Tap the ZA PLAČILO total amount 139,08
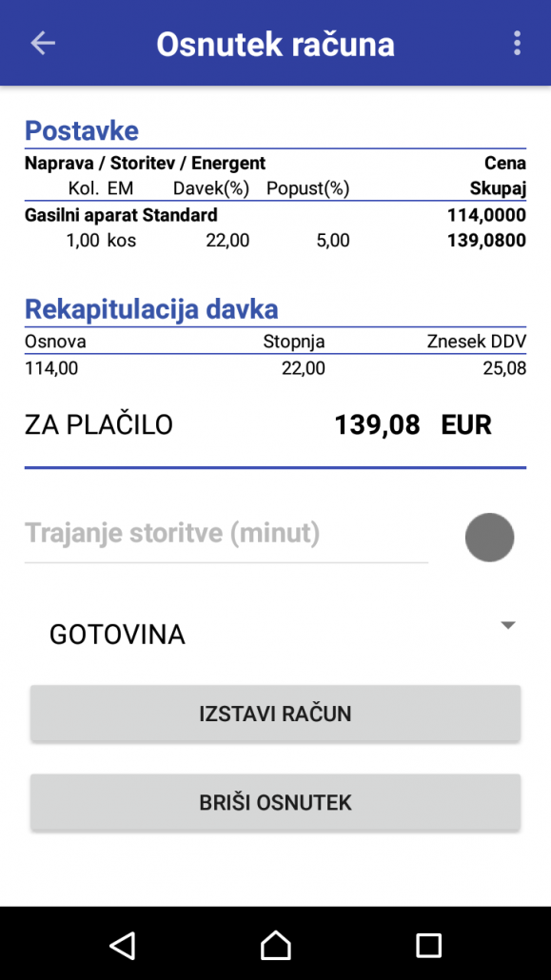Image resolution: width=551 pixels, height=980 pixels. (x=377, y=425)
